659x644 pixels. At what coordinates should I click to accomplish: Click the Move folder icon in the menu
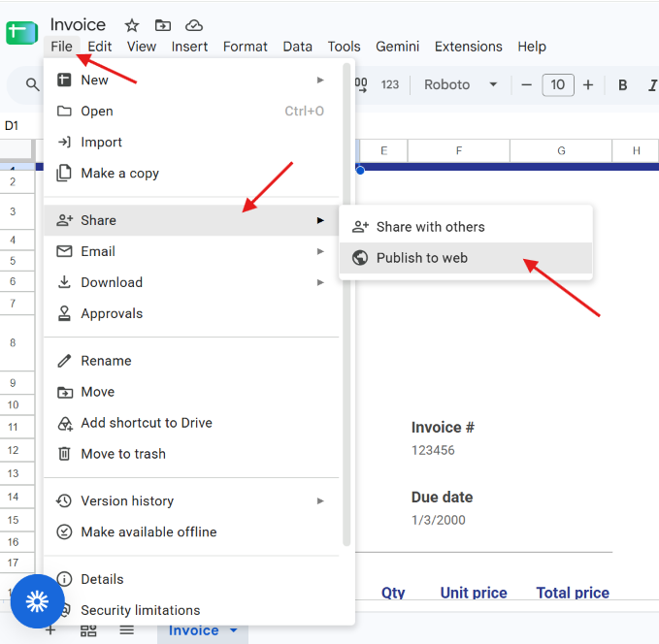tap(65, 392)
